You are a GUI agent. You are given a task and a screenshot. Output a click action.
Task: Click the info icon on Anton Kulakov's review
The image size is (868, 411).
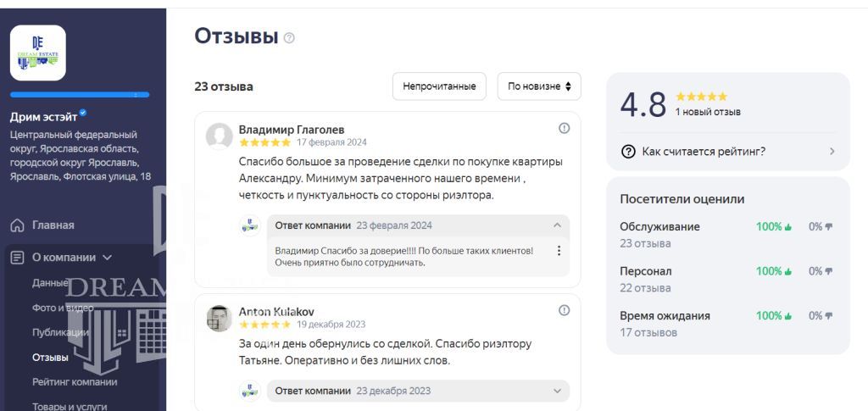point(564,310)
